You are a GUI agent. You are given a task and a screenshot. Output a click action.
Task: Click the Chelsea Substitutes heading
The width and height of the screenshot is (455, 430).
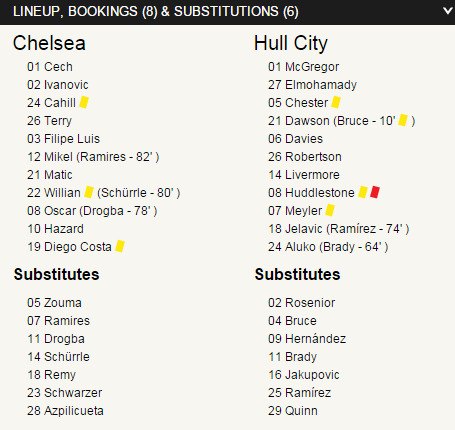tap(56, 274)
